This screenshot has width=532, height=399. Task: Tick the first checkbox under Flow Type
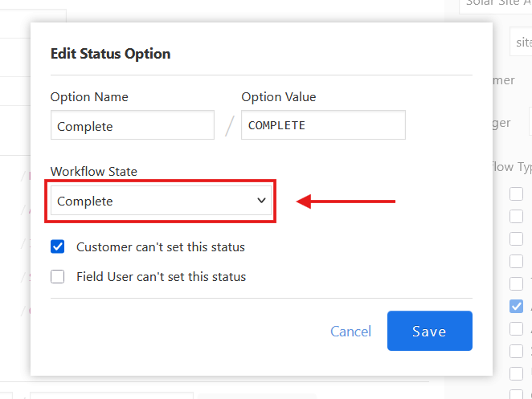click(516, 193)
